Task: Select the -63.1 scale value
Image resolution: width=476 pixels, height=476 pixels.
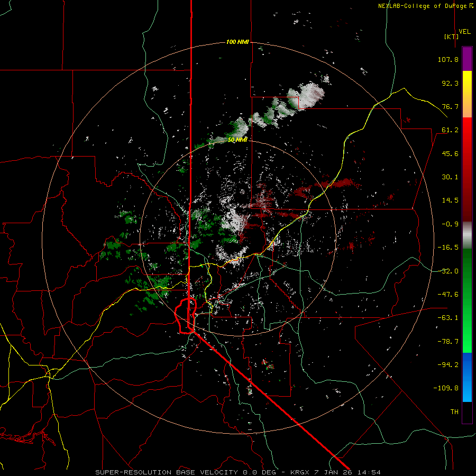Action: [448, 318]
